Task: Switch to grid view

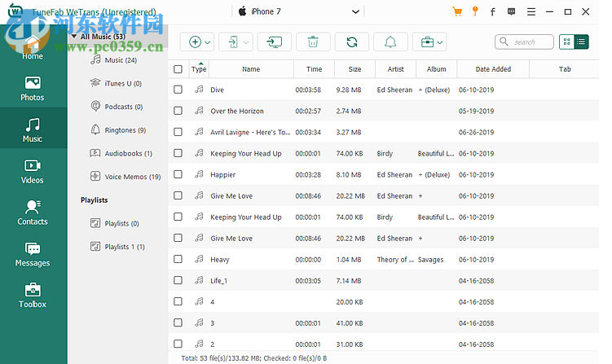Action: 566,42
